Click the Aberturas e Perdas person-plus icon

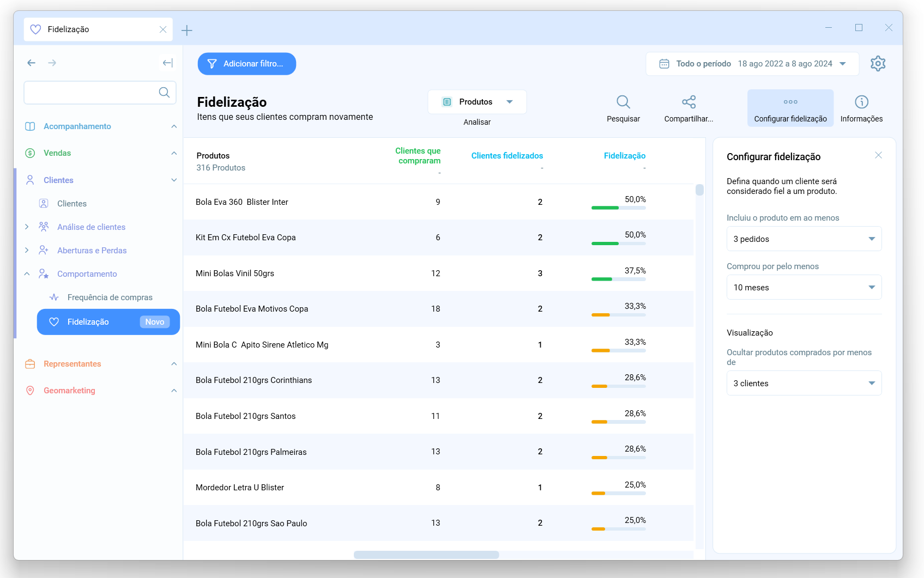coord(44,250)
